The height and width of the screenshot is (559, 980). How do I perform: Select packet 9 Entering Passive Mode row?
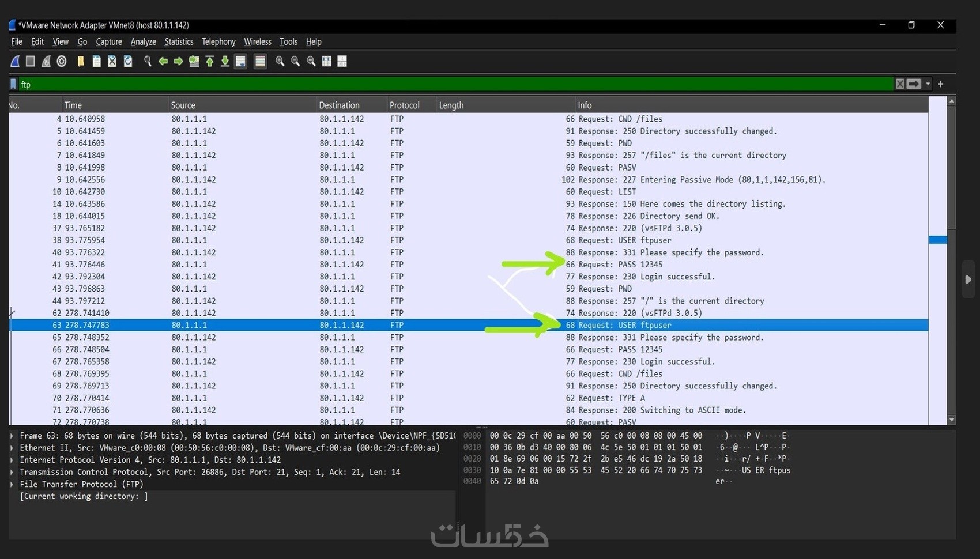pos(469,179)
